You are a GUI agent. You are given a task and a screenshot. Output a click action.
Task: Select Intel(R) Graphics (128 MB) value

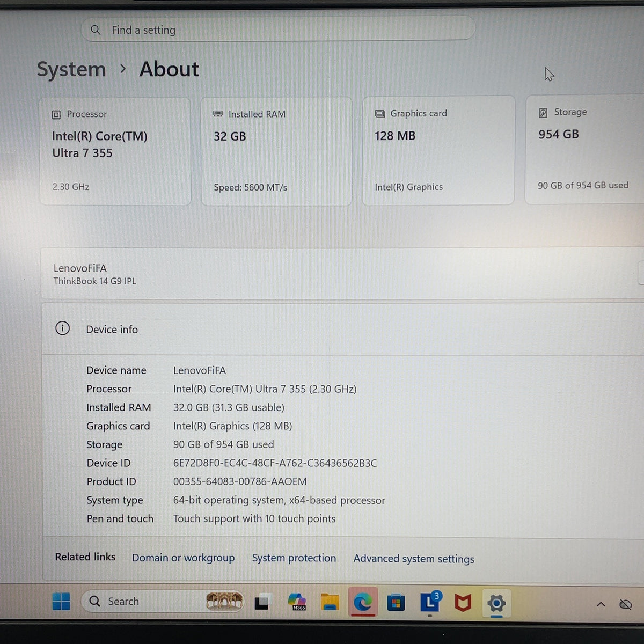[232, 426]
